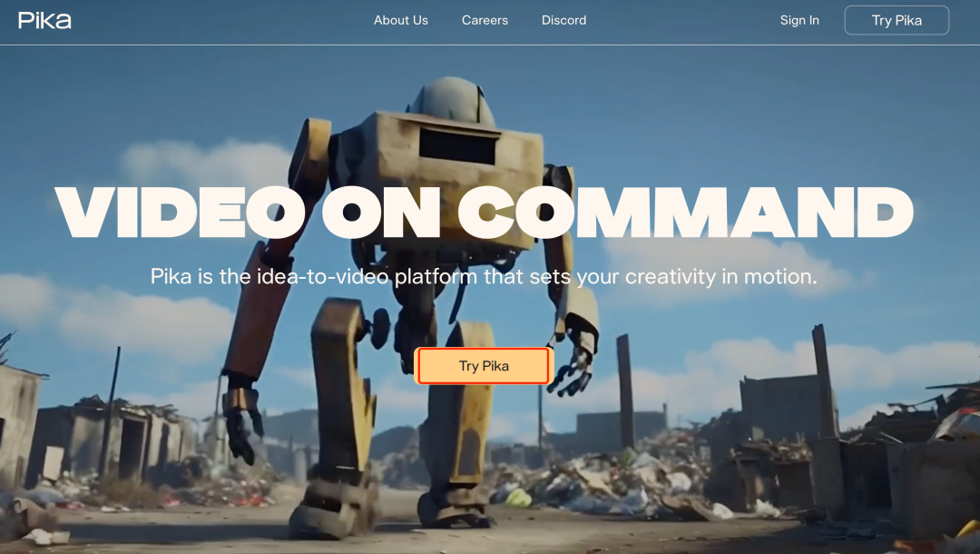Click the Pika logo in header
Screen dimensions: 980x554
pyautogui.click(x=44, y=20)
